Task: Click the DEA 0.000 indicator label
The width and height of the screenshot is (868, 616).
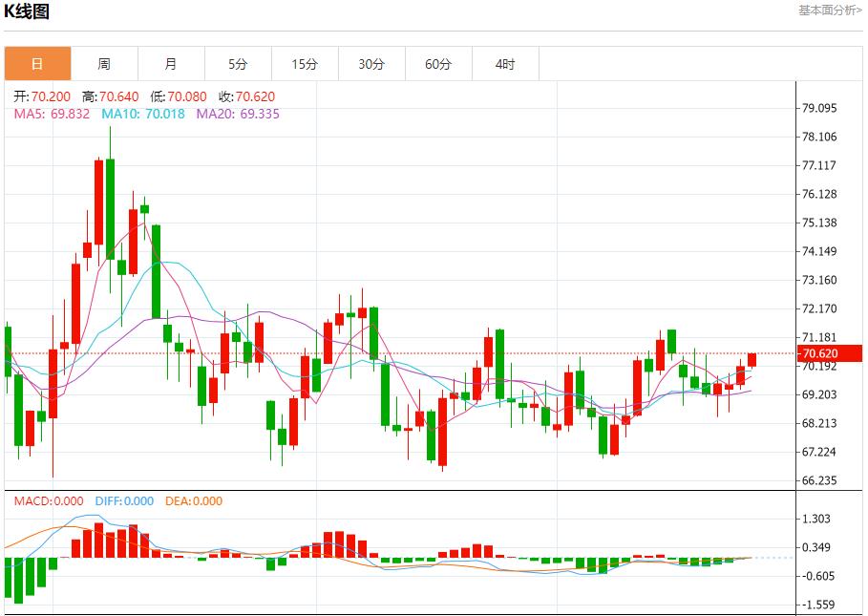Action: tap(194, 501)
